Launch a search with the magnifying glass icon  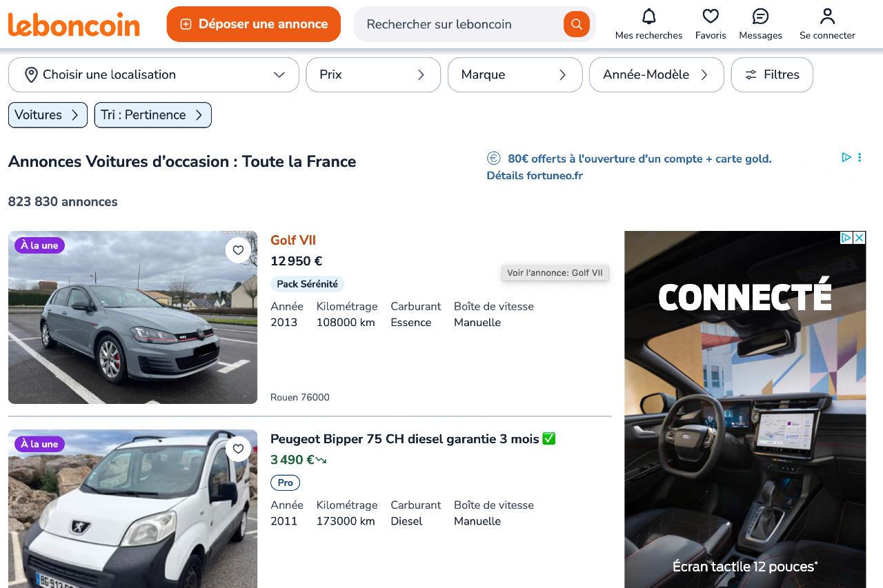(576, 24)
